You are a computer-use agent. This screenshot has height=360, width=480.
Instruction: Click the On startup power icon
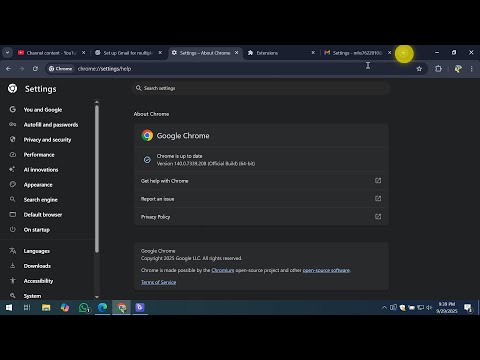tap(13, 229)
